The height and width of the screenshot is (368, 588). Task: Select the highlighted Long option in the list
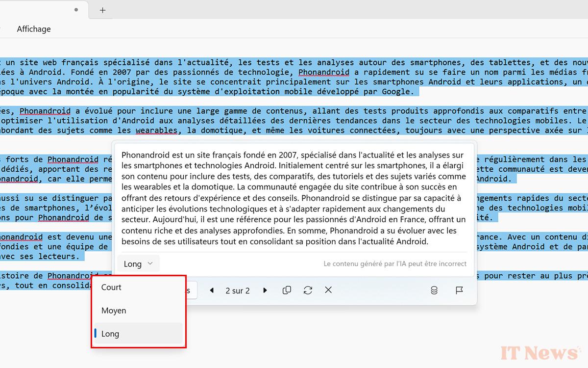[x=139, y=334]
